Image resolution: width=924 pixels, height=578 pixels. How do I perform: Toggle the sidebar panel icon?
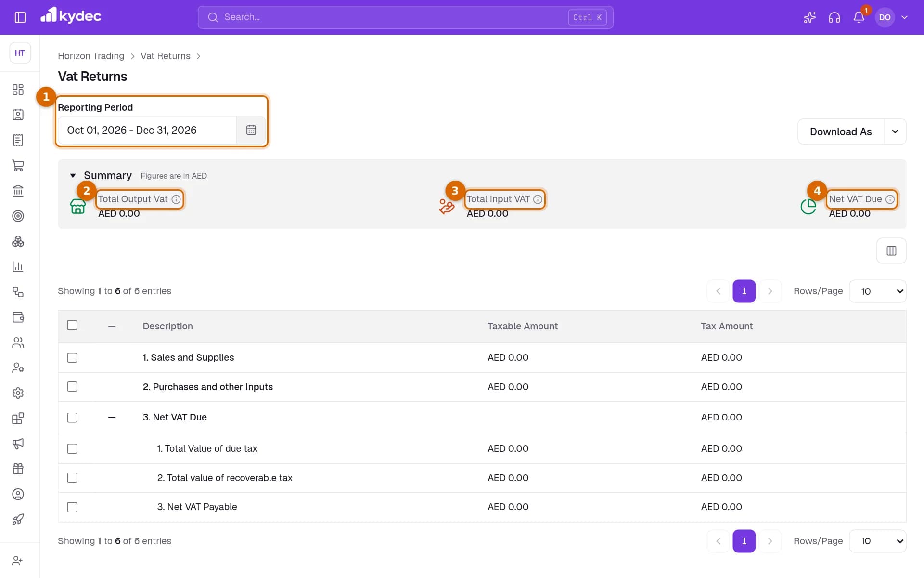click(x=20, y=17)
